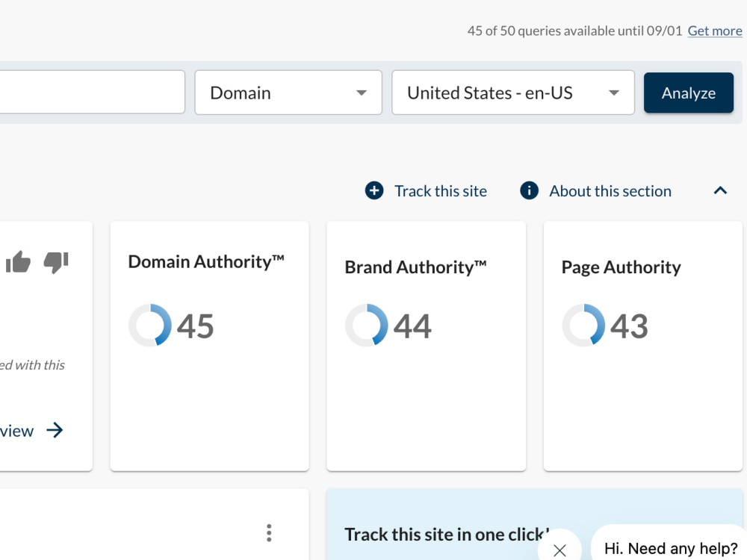Click the Brand Authority donut chart
The height and width of the screenshot is (560, 747).
(367, 326)
